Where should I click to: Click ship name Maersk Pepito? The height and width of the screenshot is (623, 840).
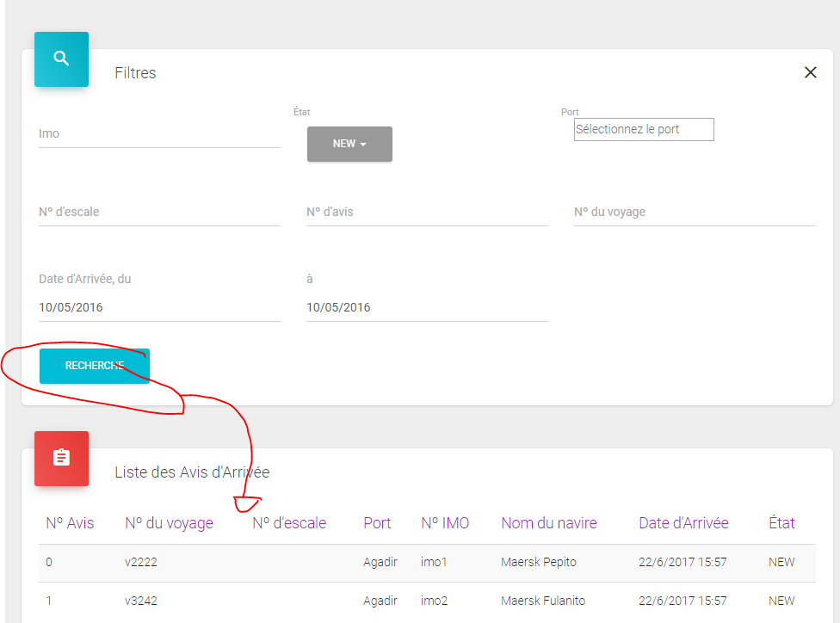click(539, 563)
